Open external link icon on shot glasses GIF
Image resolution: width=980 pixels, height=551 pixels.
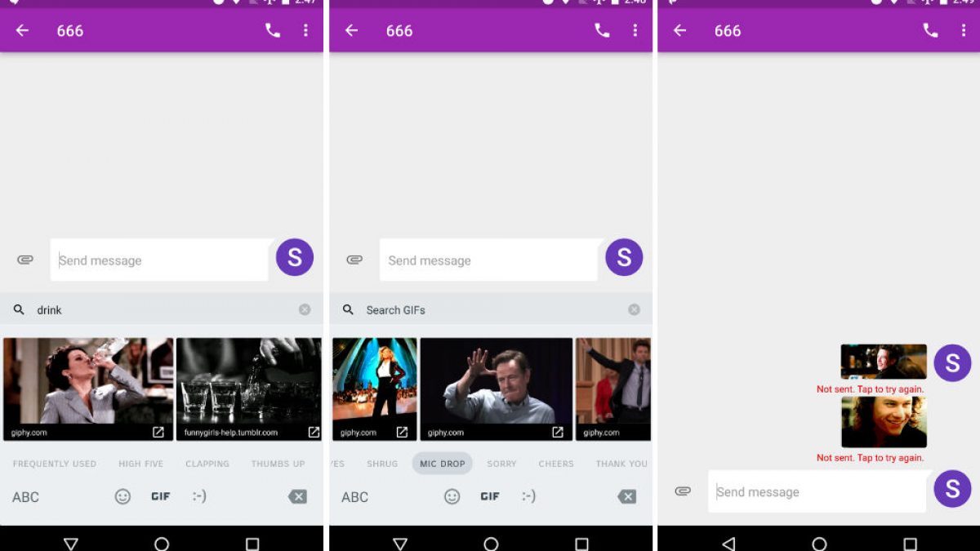(x=314, y=433)
